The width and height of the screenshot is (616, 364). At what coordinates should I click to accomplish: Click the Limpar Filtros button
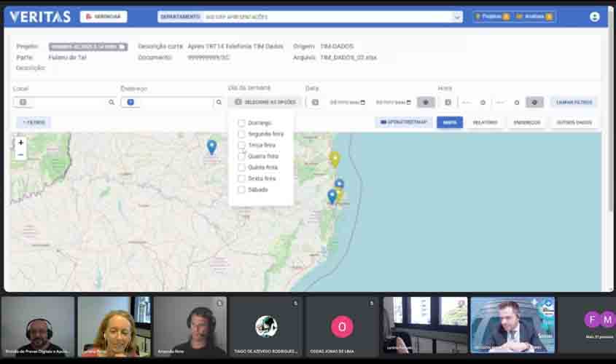(574, 103)
